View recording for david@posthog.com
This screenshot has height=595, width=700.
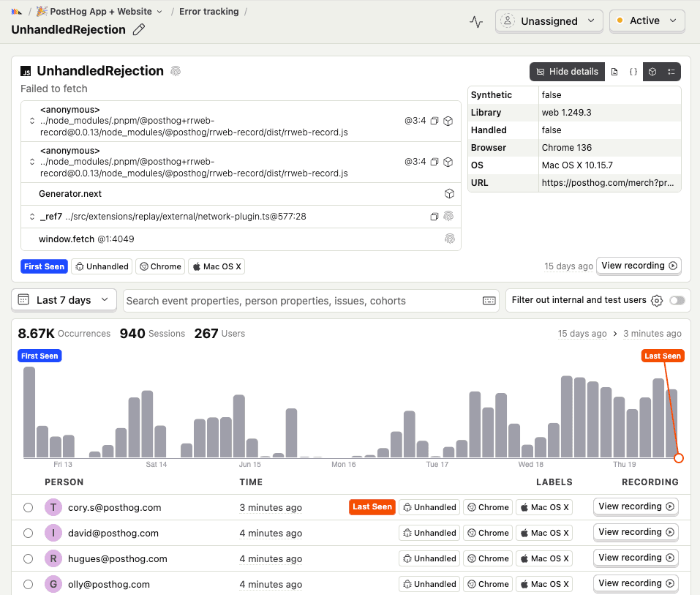(x=636, y=532)
